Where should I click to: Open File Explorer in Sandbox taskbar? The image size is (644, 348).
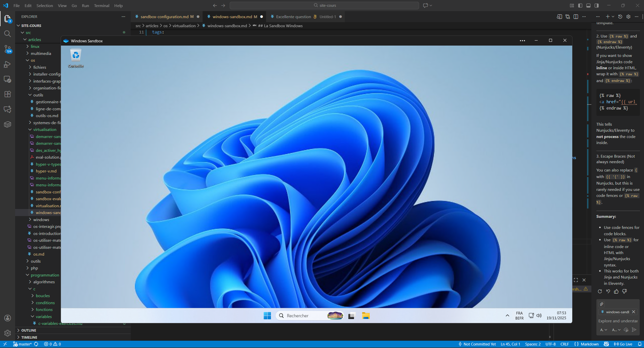[366, 316]
